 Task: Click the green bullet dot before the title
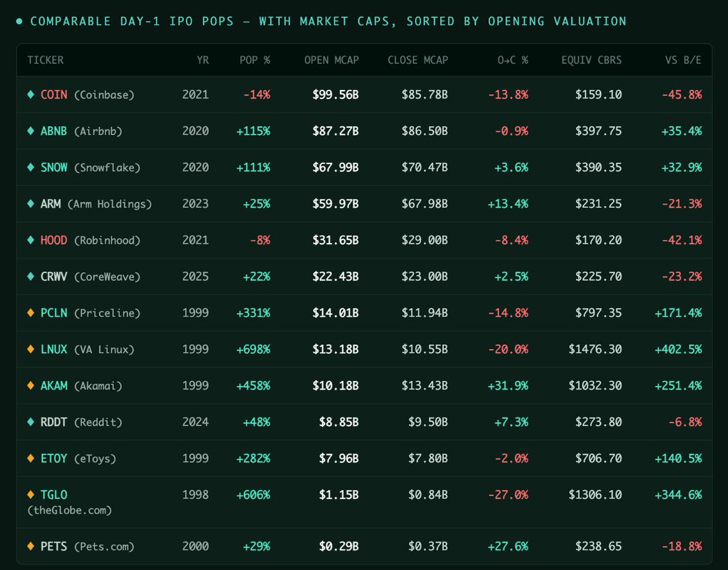click(x=19, y=21)
